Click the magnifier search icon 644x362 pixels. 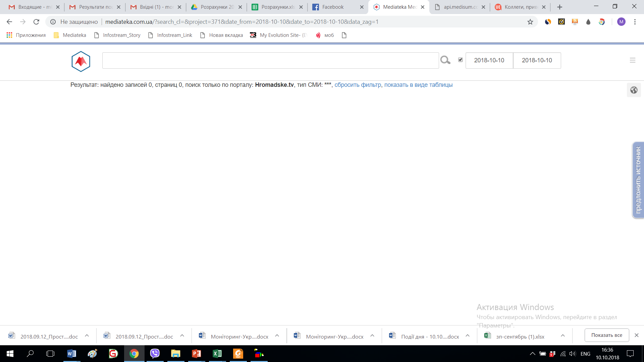[445, 60]
